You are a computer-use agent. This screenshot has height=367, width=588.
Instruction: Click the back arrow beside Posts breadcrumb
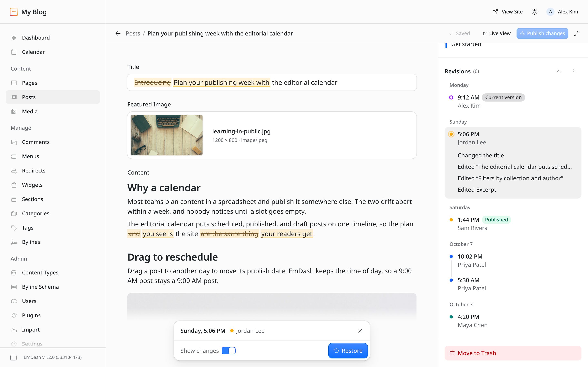click(x=118, y=33)
